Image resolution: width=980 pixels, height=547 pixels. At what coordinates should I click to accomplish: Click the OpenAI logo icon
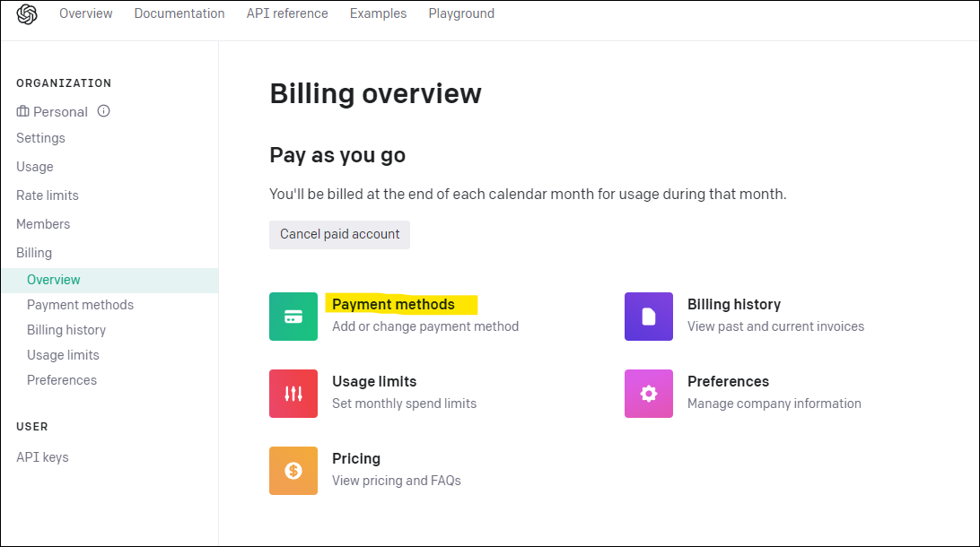[27, 14]
